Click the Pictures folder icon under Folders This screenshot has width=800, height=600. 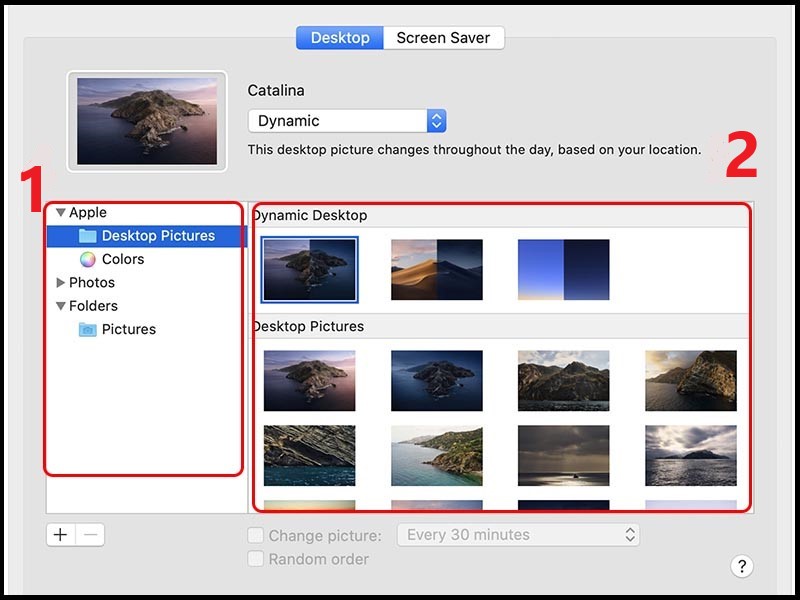pos(87,330)
